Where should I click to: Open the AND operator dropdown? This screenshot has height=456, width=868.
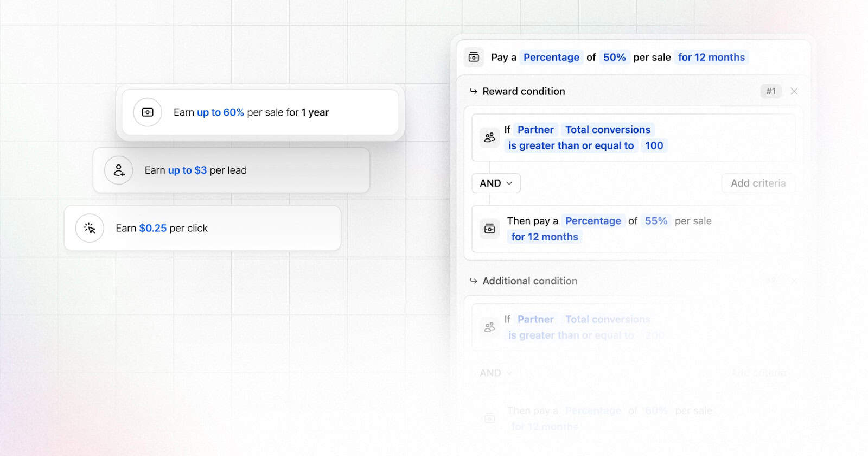coord(496,183)
